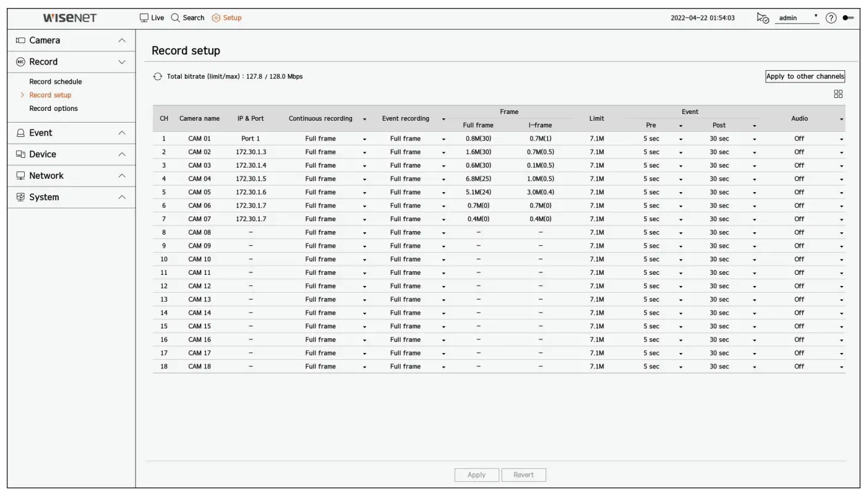Screen dimensions: 868x493
Task: Click the Live monitor icon
Action: 144,18
